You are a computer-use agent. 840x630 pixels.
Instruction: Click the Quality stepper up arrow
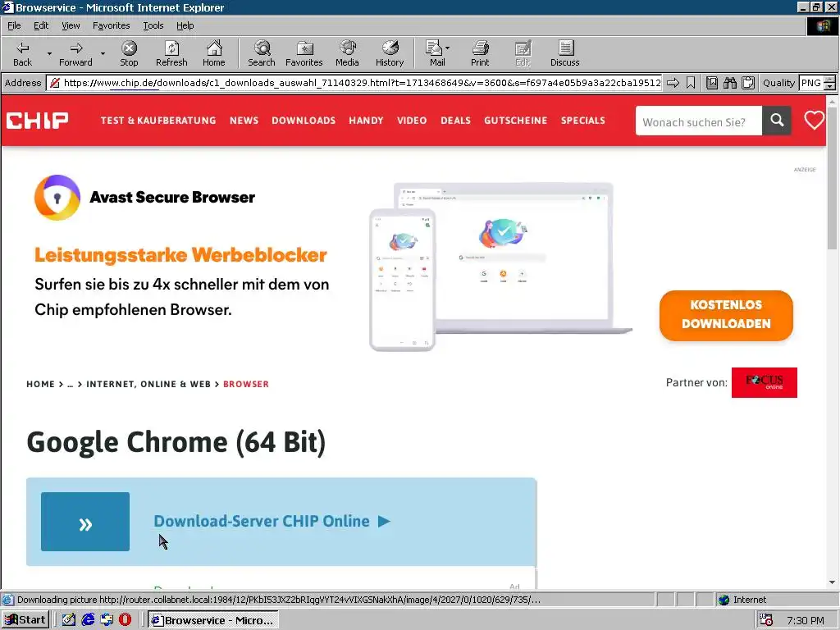point(830,79)
